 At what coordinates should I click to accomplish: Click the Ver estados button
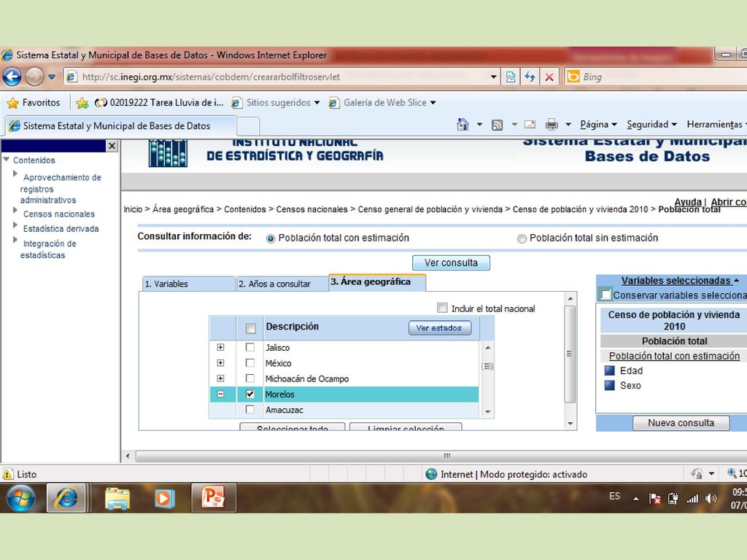pyautogui.click(x=439, y=327)
